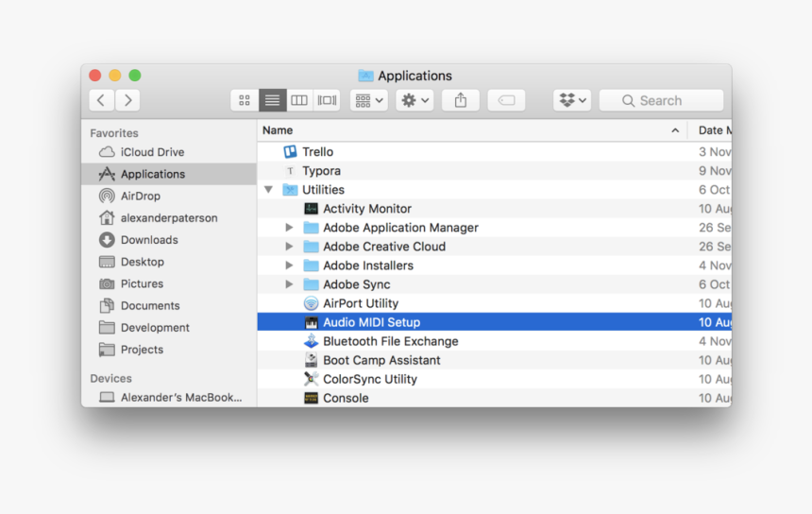Expand the Adobe Application Manager folder
This screenshot has height=514, width=812.
point(289,228)
